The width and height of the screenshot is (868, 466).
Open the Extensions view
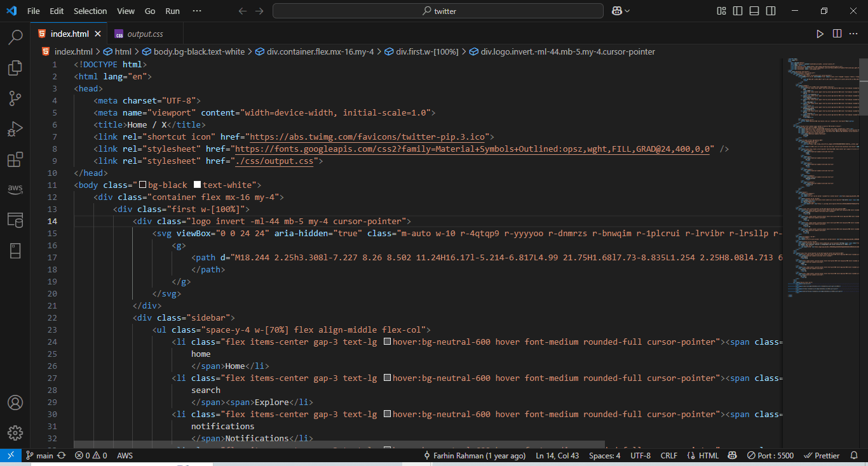coord(15,159)
